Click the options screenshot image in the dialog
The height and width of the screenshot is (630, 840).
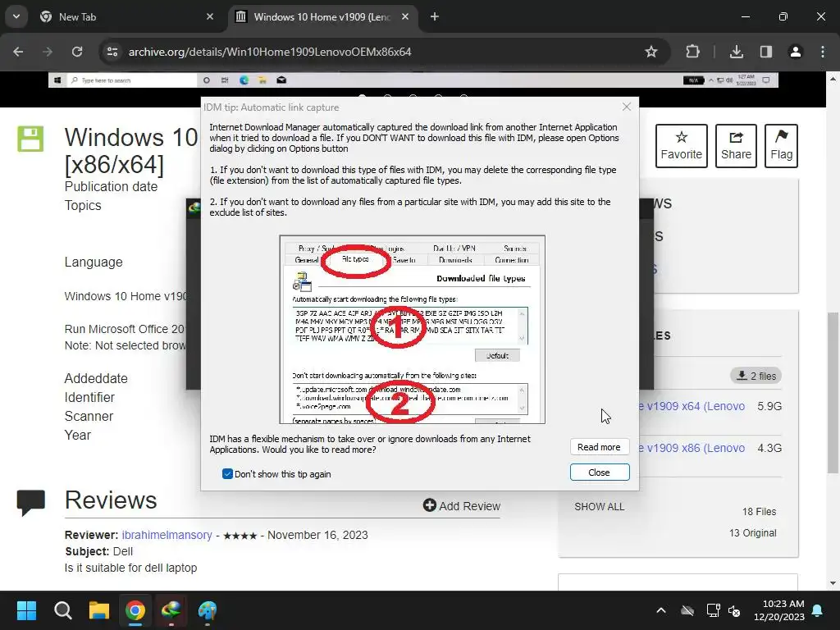[x=413, y=330]
